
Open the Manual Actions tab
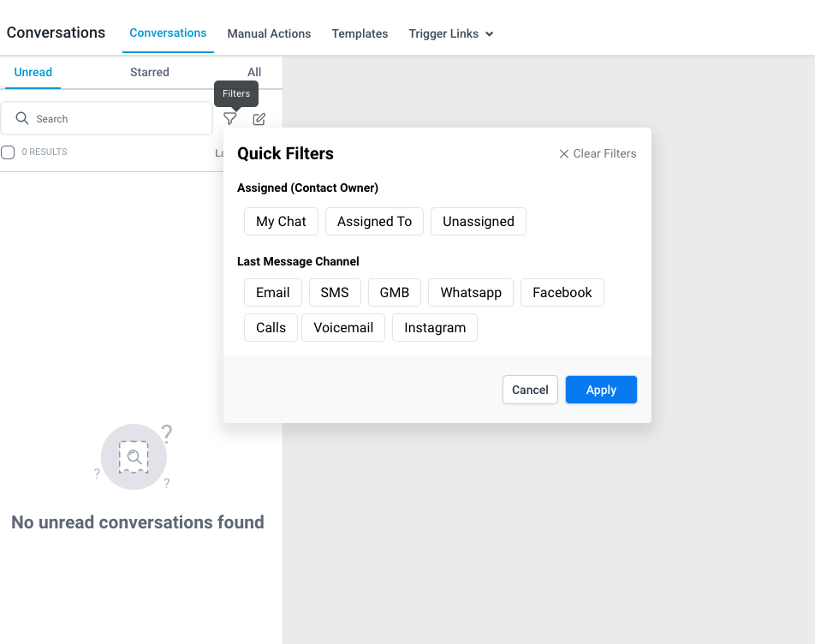point(269,34)
